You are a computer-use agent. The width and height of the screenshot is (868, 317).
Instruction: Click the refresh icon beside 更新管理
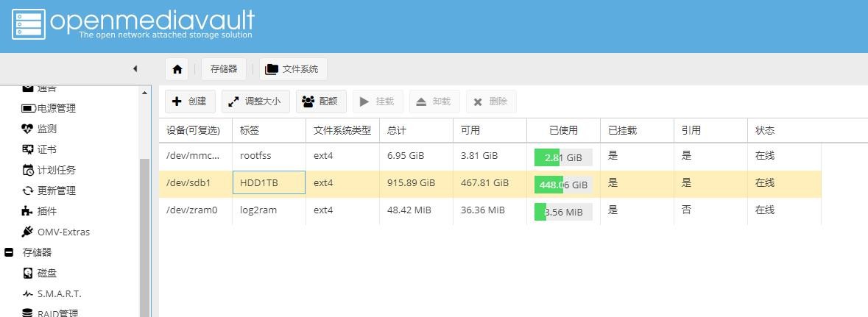pos(28,190)
